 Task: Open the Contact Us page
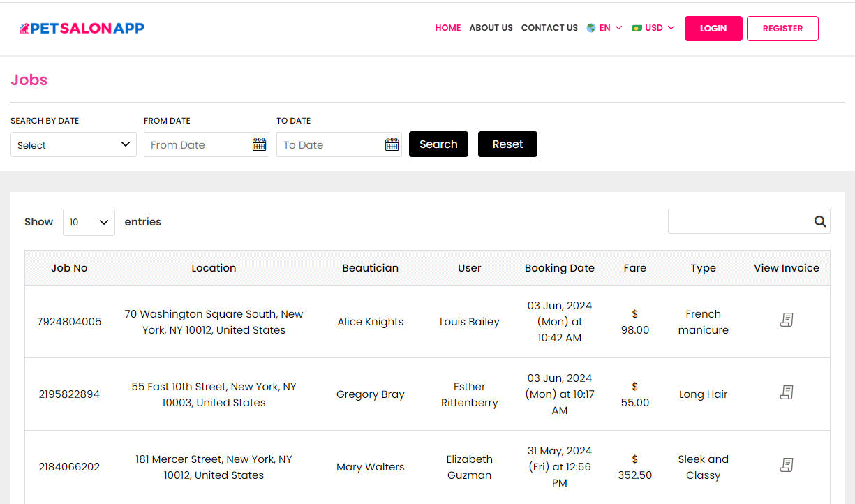coord(549,28)
